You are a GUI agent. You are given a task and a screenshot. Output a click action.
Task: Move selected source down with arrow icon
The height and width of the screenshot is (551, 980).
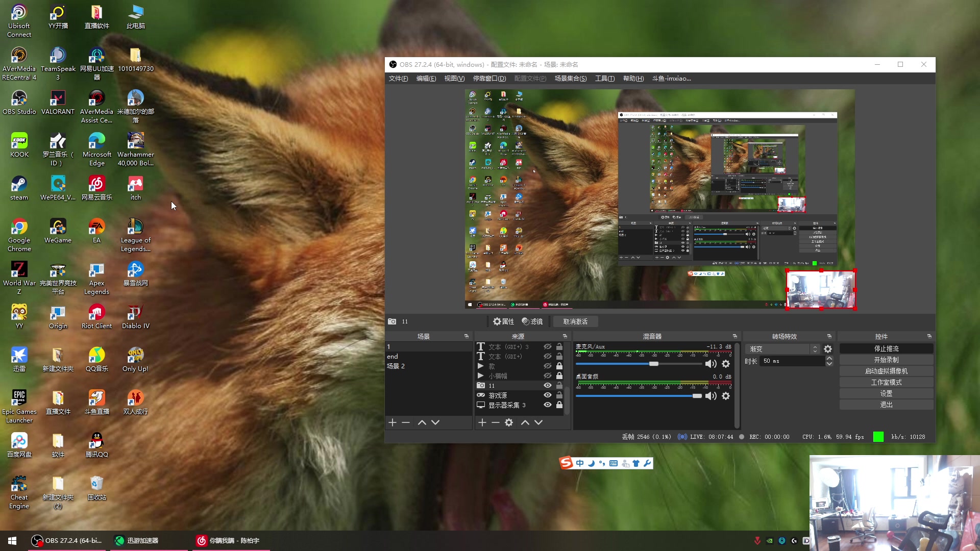point(538,422)
